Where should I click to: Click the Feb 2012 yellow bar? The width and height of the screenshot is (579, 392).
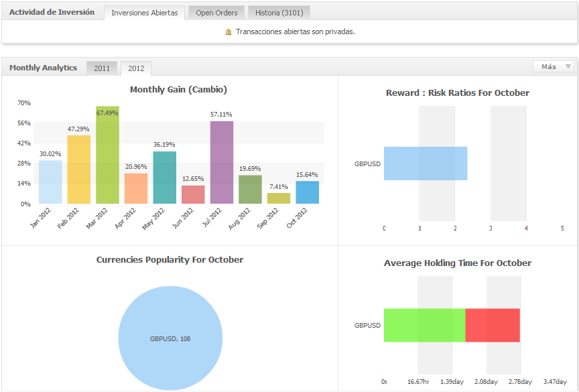pos(78,170)
